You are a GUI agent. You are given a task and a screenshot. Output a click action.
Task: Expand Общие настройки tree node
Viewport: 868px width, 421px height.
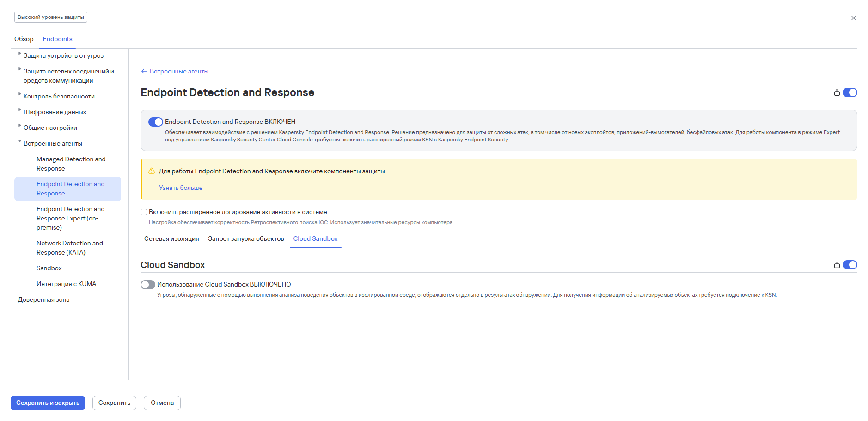pos(19,126)
